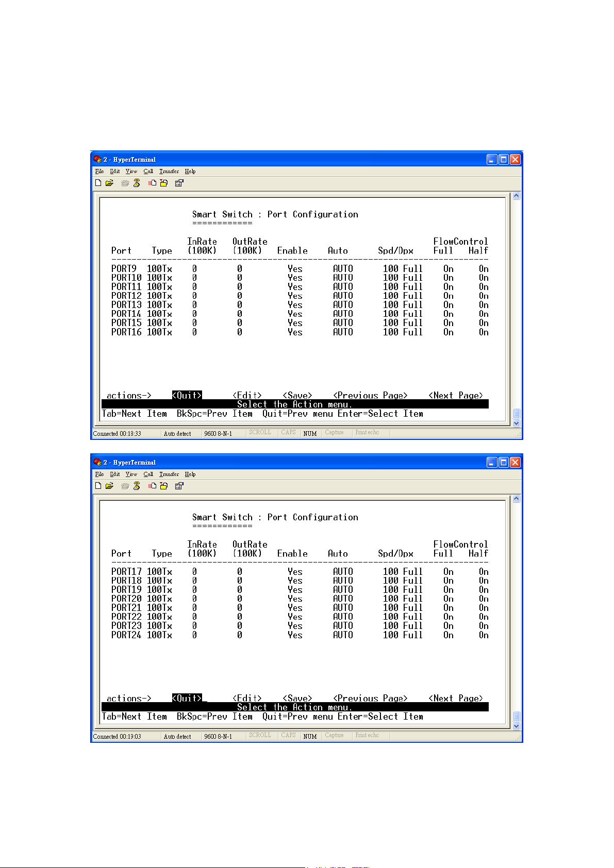
Task: Click 'Select the Action menu.' bar in PORT17 window
Action: tap(295, 707)
